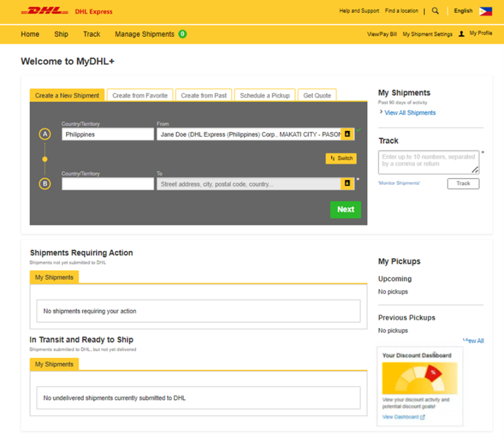Change language via English link
This screenshot has height=447, width=504.
point(463,11)
